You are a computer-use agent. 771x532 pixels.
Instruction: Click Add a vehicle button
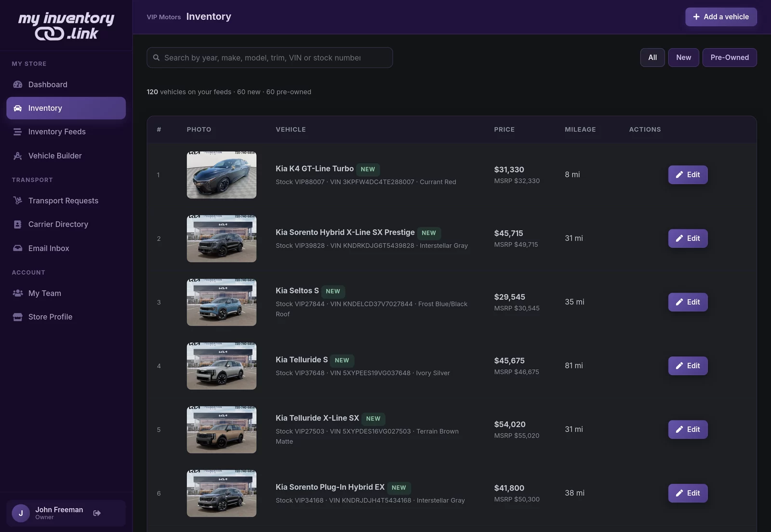(x=721, y=17)
